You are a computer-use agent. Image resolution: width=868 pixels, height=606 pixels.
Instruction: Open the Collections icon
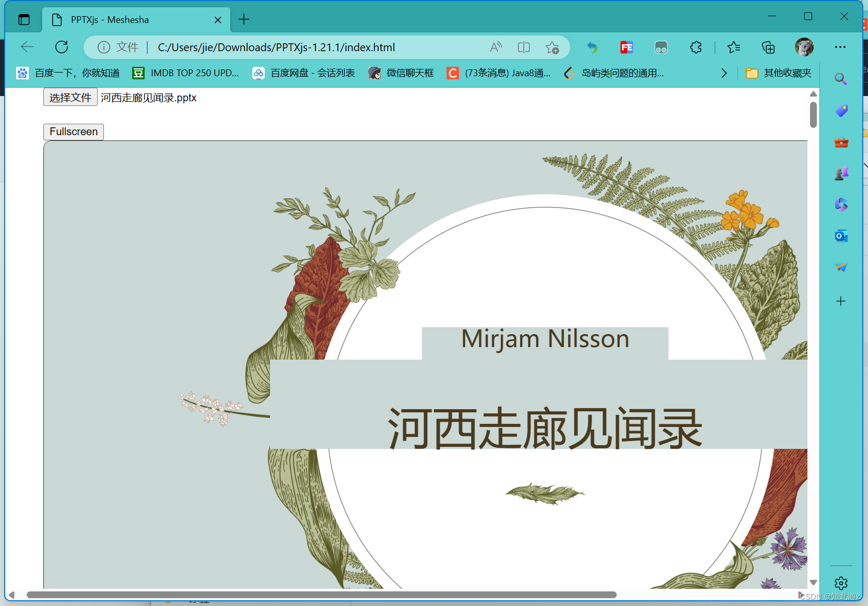coord(768,47)
